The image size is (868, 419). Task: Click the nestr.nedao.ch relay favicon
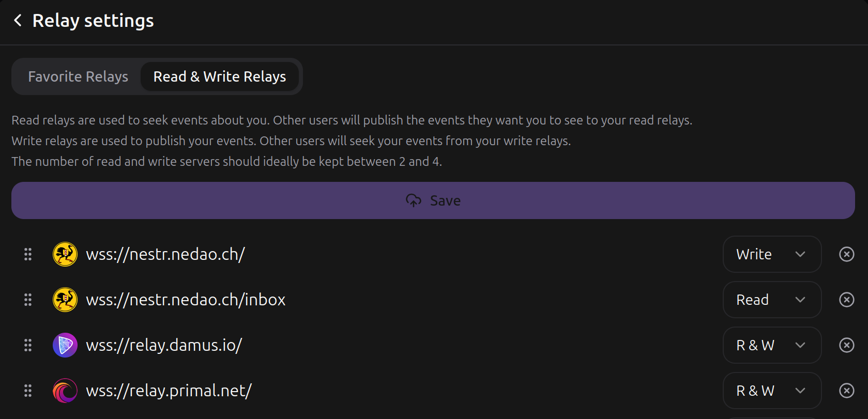pos(65,254)
